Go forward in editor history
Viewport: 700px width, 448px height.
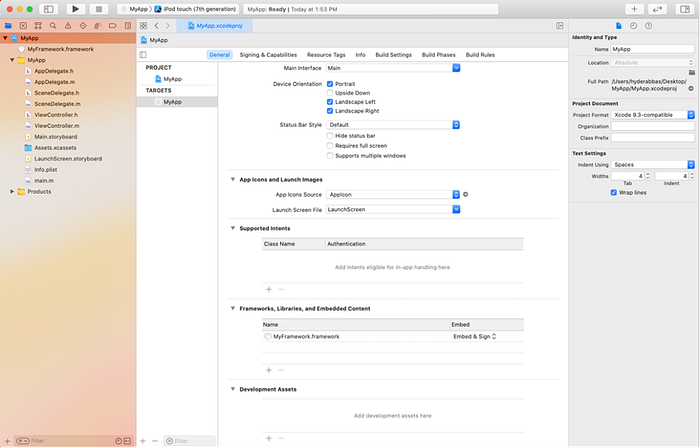168,26
